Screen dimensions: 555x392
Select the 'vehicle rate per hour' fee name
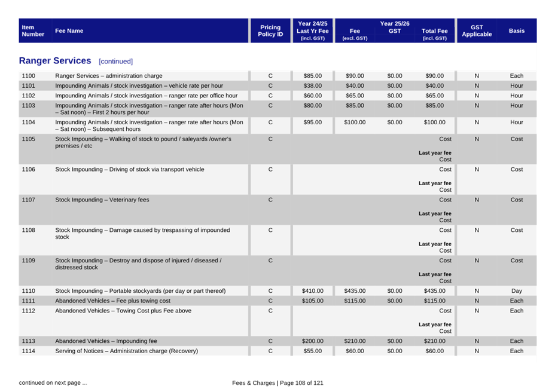139,85
